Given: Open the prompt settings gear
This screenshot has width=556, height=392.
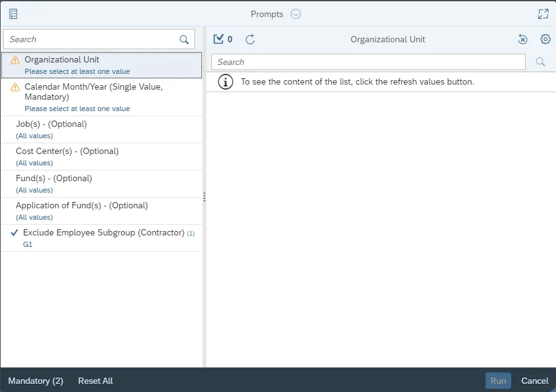Looking at the screenshot, I should pyautogui.click(x=545, y=39).
